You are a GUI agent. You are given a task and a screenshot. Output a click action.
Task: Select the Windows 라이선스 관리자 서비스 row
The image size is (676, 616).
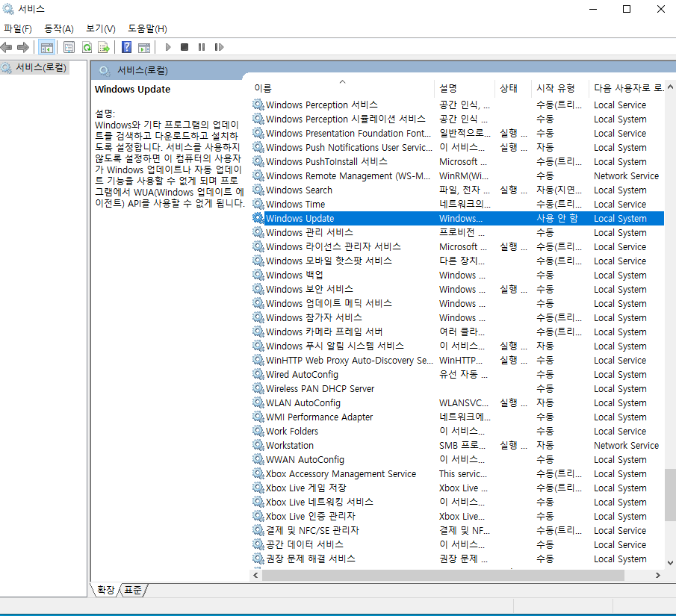tap(457, 246)
